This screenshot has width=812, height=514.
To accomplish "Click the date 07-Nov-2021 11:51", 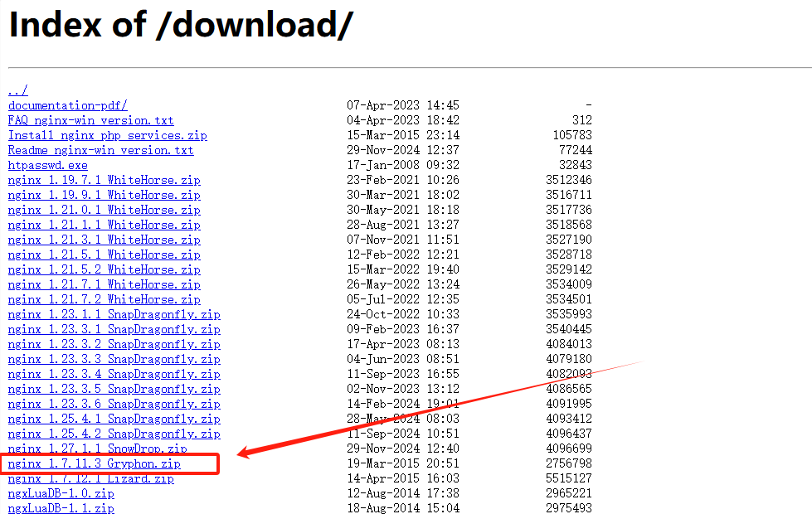I will (x=403, y=240).
